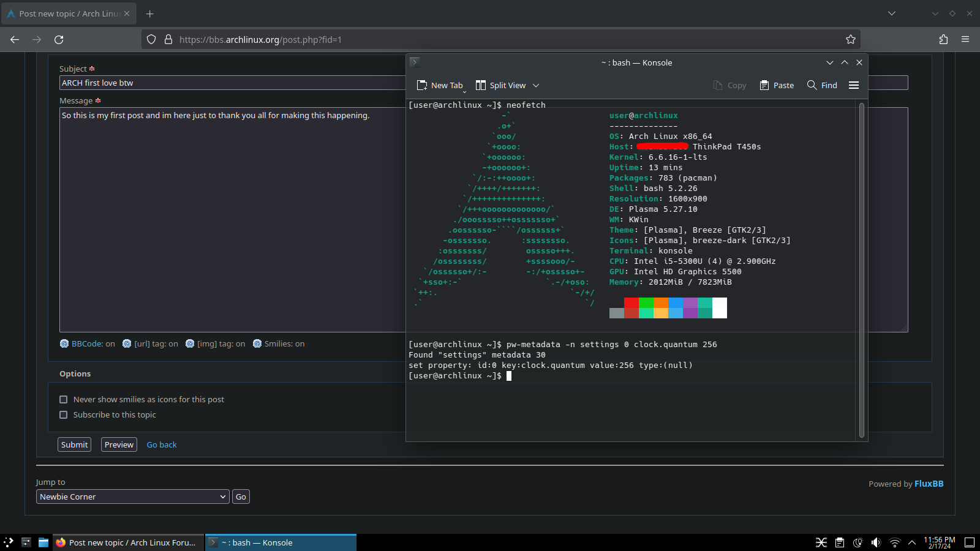
Task: Open a new browser tab
Action: click(150, 13)
